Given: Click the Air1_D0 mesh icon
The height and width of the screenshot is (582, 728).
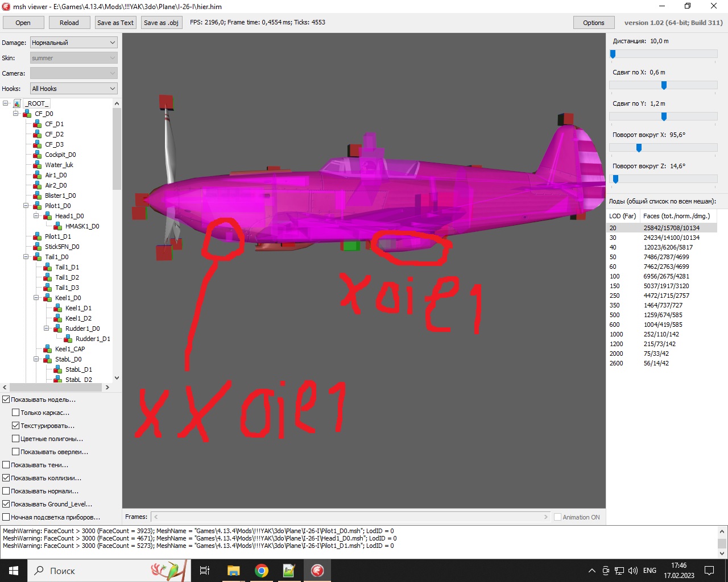Looking at the screenshot, I should point(38,175).
